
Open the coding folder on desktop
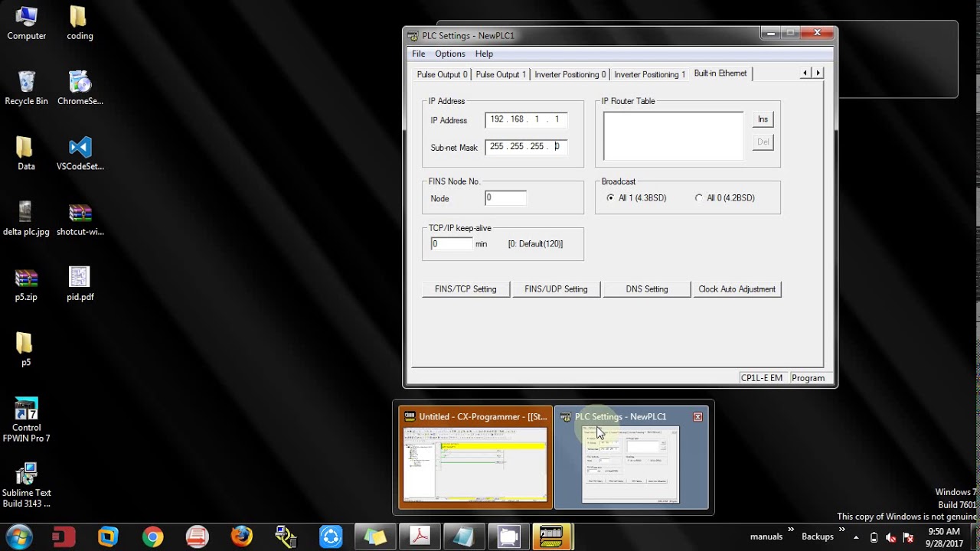click(80, 23)
